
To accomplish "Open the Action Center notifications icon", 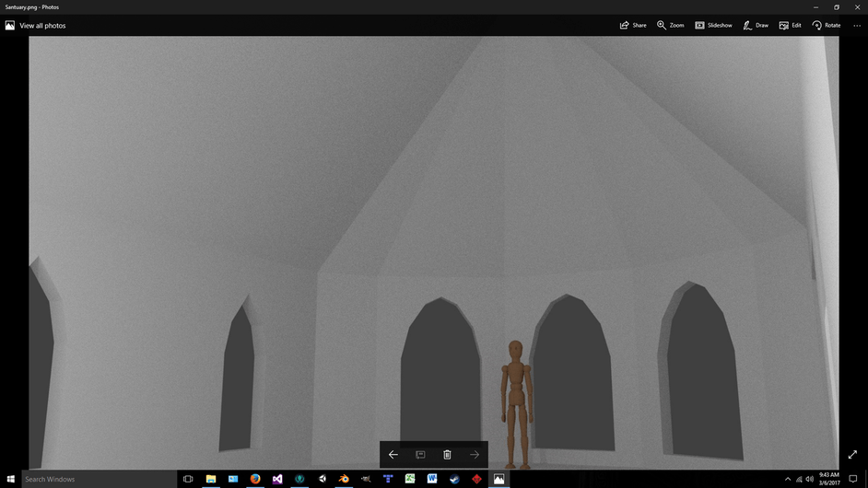I will coord(853,479).
